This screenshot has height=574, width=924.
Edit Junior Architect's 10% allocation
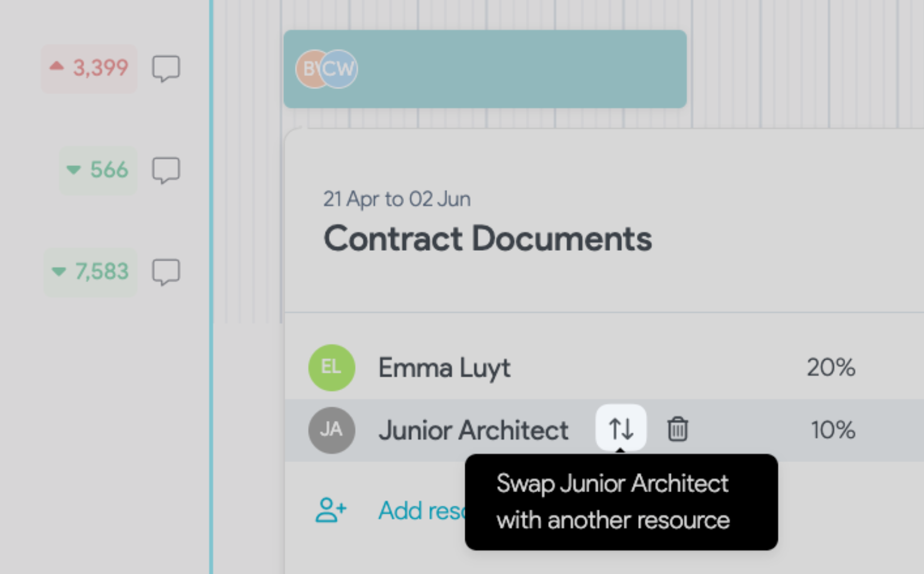(833, 430)
